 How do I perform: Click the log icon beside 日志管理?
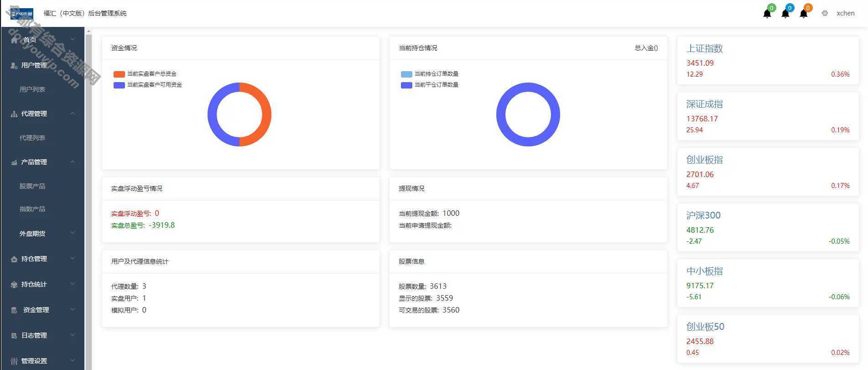pos(14,336)
